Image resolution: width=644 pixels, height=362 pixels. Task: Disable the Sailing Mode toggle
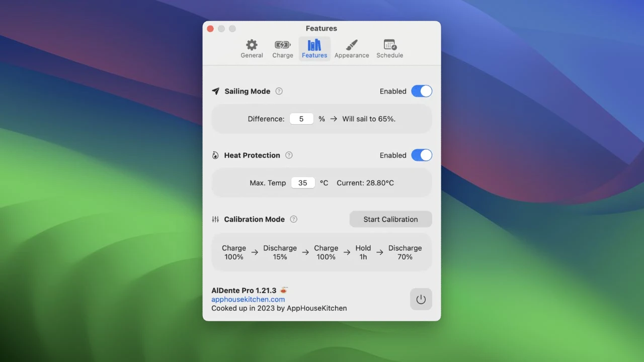pyautogui.click(x=422, y=91)
